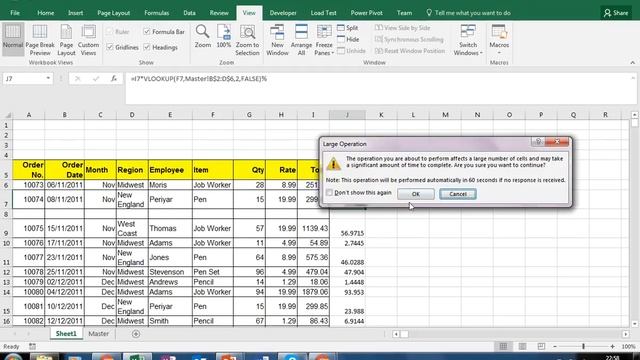Click the Employee header cell
This screenshot has width=640, height=360.
point(170,170)
